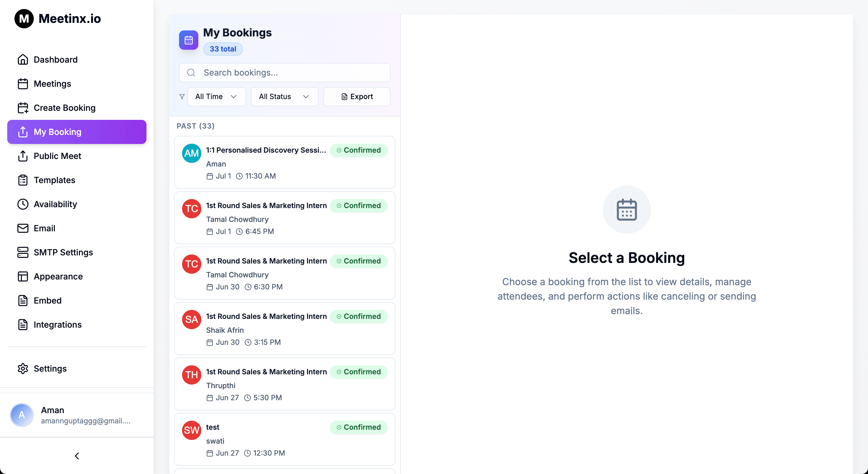
Task: Click the Settings gear icon
Action: [23, 368]
